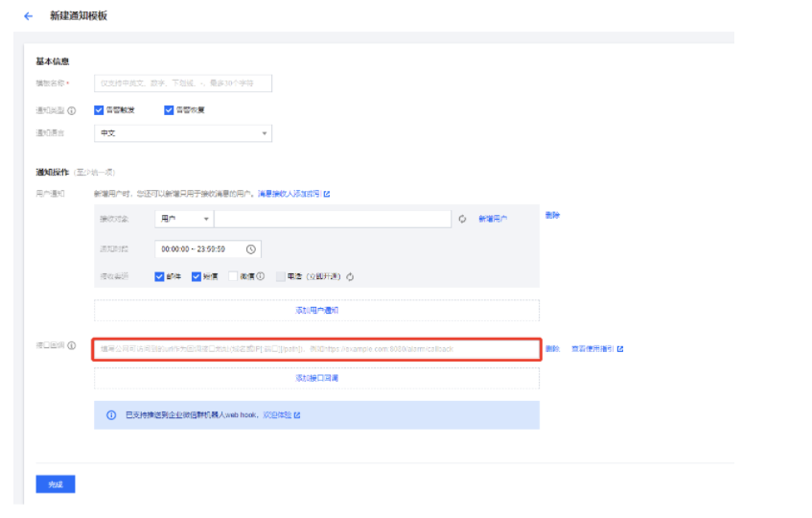The height and width of the screenshot is (518, 812).
Task: Click the blue Complete button at bottom
Action: [x=55, y=484]
